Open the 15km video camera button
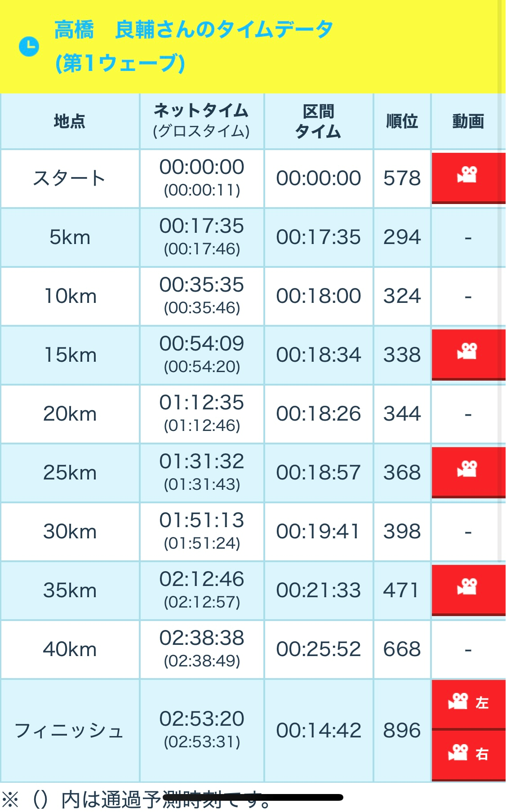The width and height of the screenshot is (506, 812). point(468,354)
